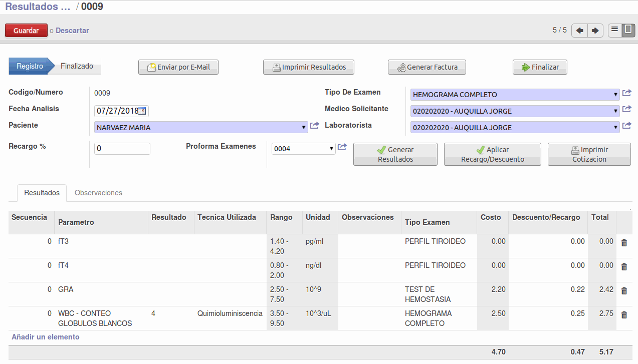Click Añadir un elemento link
Image resolution: width=638 pixels, height=364 pixels.
pos(46,337)
